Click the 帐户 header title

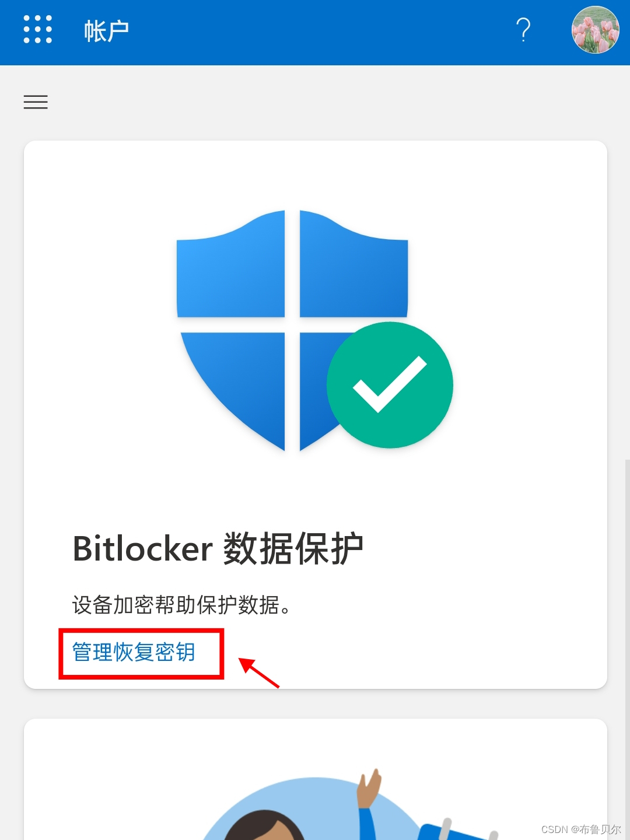106,31
